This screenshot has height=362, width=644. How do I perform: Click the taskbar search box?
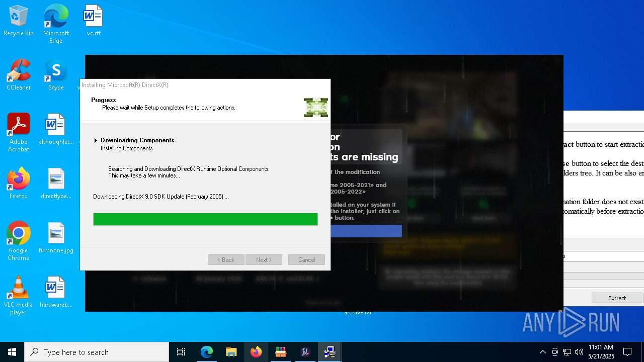tap(97, 352)
